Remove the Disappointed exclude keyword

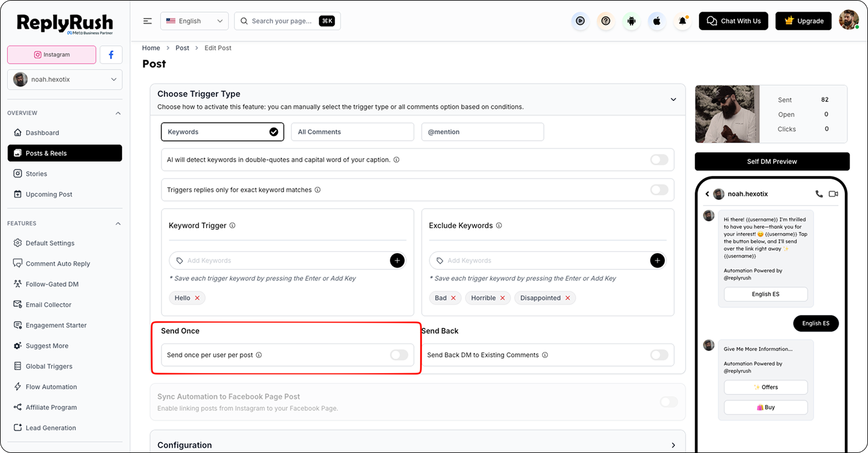click(x=568, y=298)
